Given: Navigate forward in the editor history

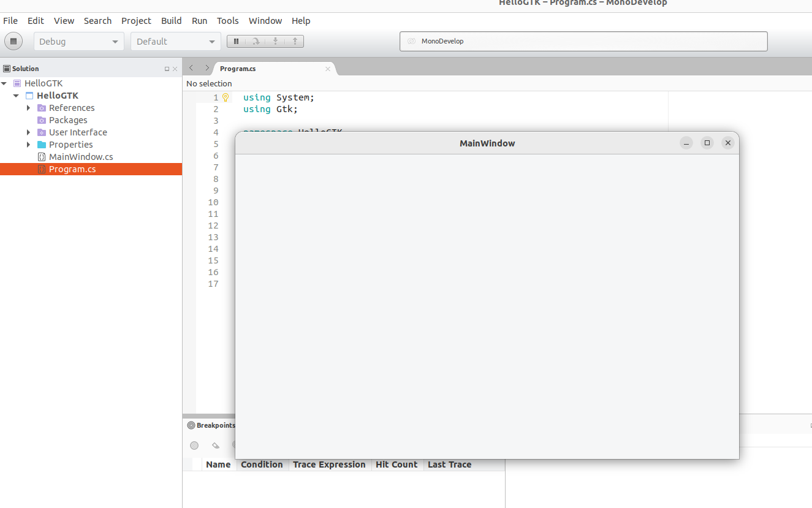Looking at the screenshot, I should click(x=207, y=68).
